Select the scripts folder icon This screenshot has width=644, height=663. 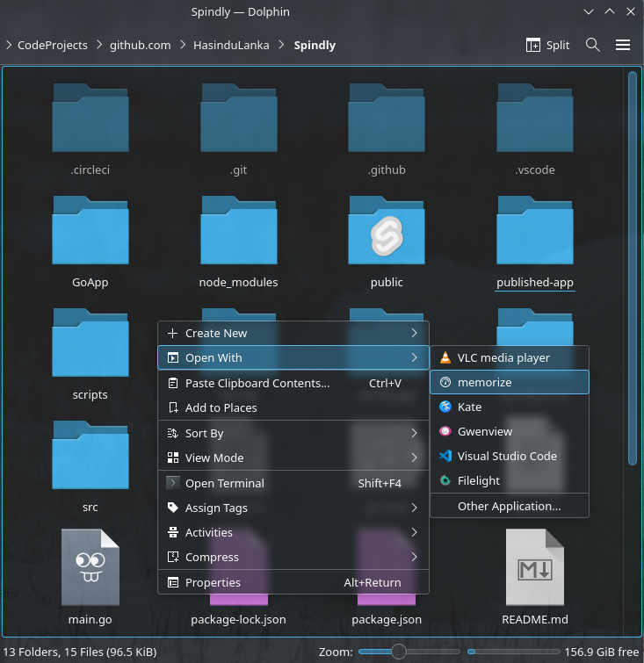pyautogui.click(x=90, y=342)
